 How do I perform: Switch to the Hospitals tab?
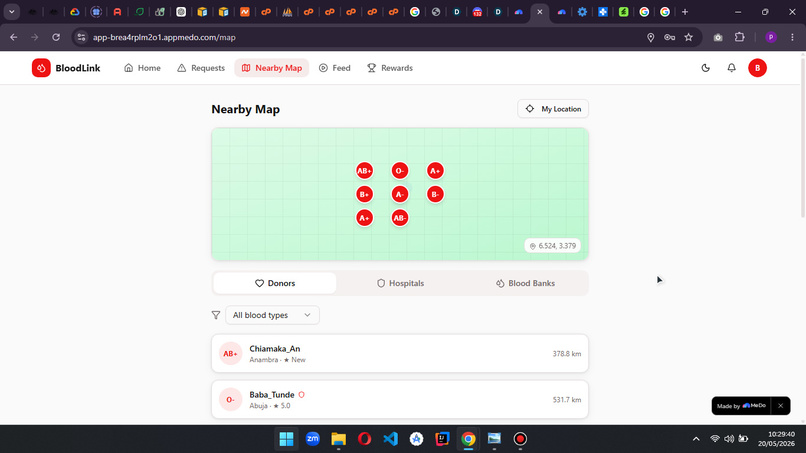coord(400,283)
